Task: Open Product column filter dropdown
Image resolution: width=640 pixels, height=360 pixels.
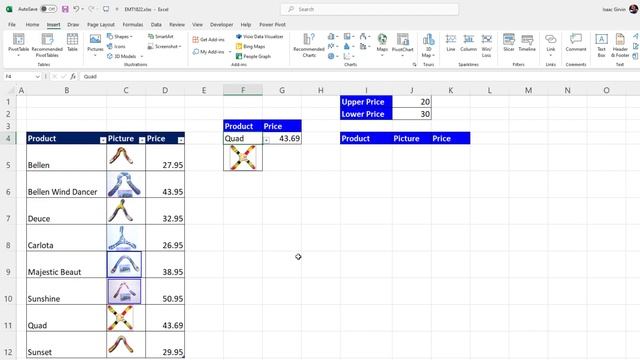Action: point(103,140)
